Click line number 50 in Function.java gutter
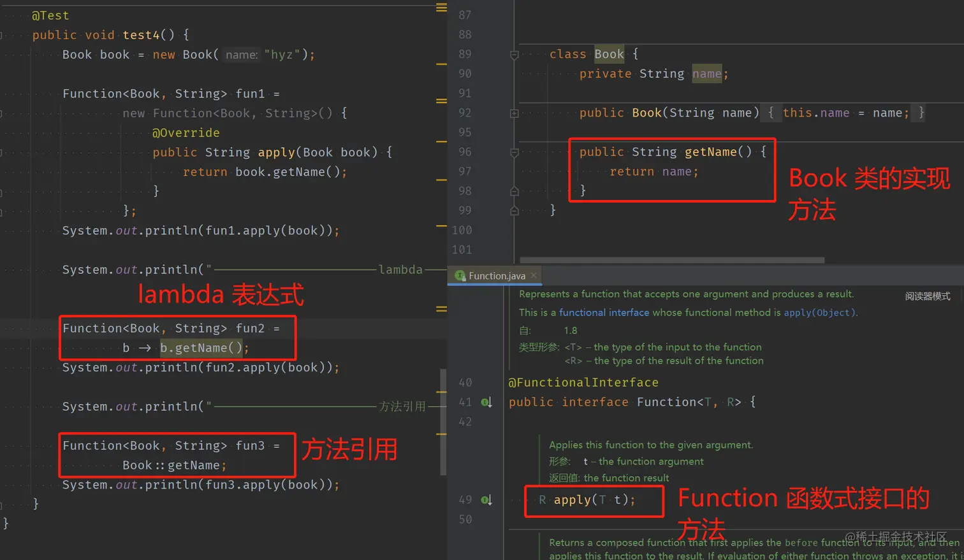Screen dimensions: 964x560 pyautogui.click(x=465, y=519)
